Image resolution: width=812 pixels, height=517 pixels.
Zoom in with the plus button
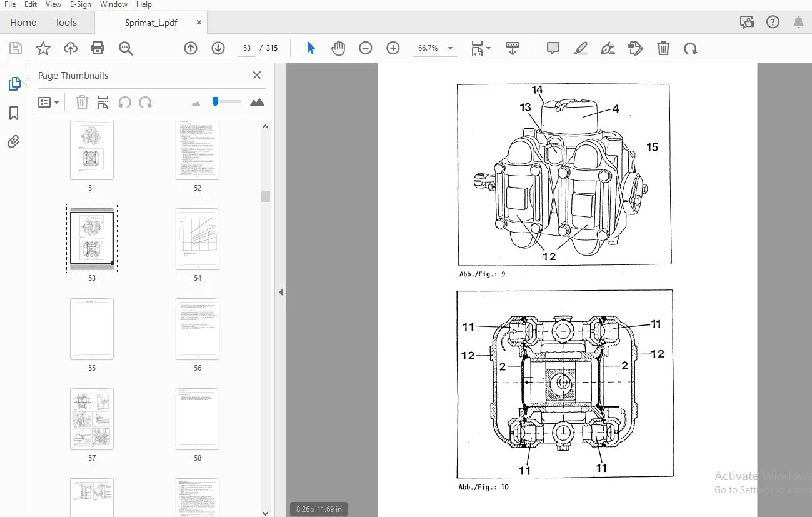(x=393, y=48)
